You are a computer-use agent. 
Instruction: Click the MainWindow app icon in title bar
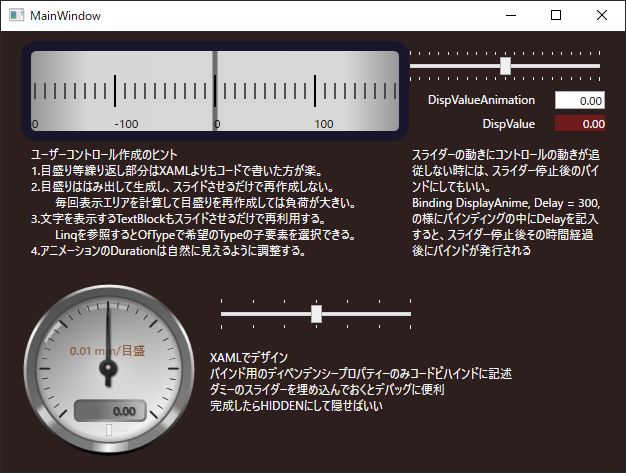16,16
